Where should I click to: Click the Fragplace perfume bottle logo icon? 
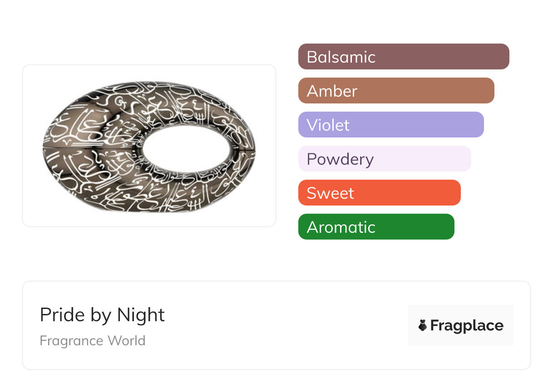pyautogui.click(x=423, y=325)
